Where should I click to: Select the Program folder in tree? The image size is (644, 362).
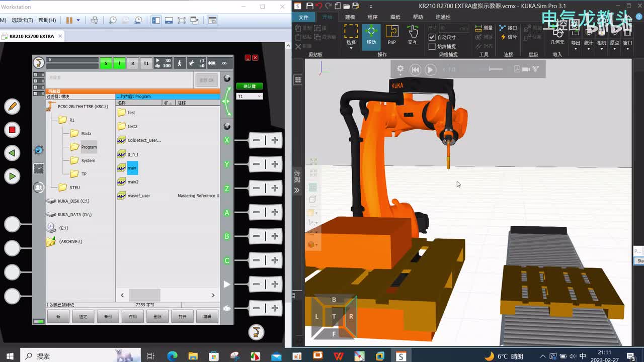pos(89,147)
